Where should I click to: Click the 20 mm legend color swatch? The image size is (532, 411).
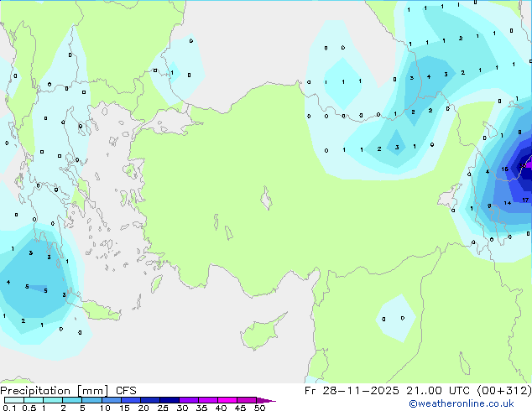coord(150,400)
